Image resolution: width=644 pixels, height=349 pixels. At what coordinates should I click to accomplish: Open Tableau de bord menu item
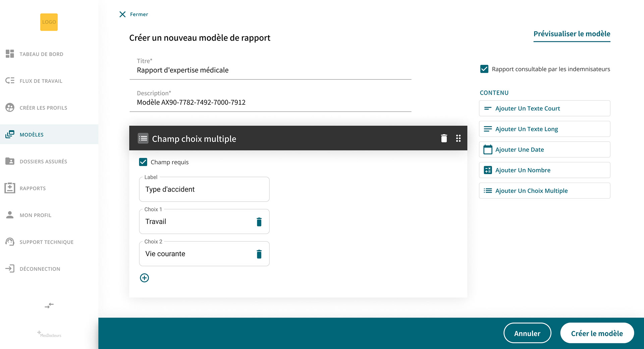pos(49,54)
